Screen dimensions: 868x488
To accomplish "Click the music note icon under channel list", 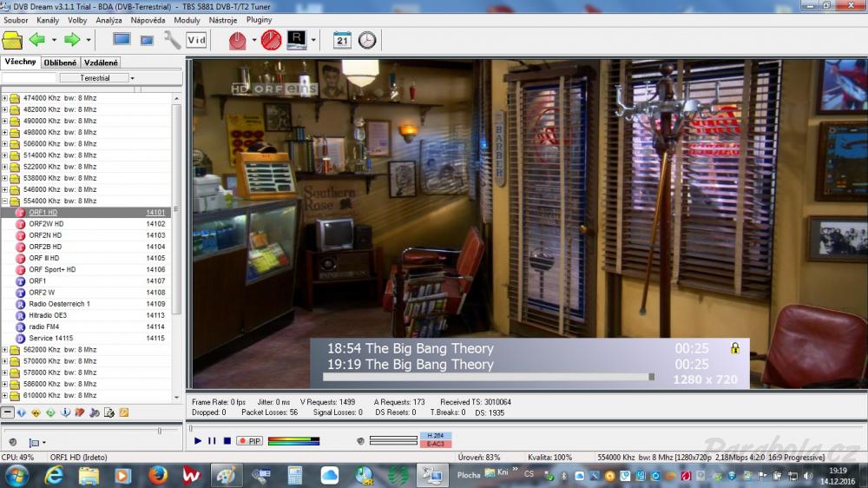I will point(95,412).
